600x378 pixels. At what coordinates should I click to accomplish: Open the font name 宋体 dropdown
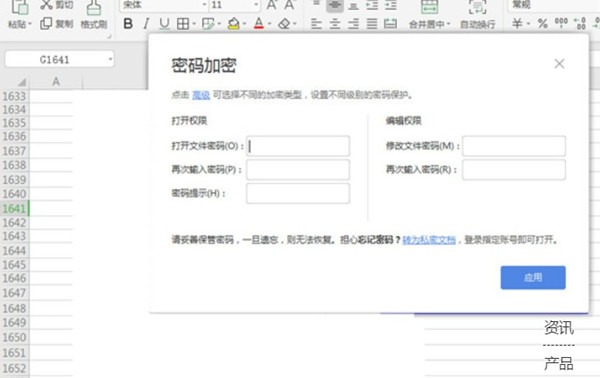point(204,5)
